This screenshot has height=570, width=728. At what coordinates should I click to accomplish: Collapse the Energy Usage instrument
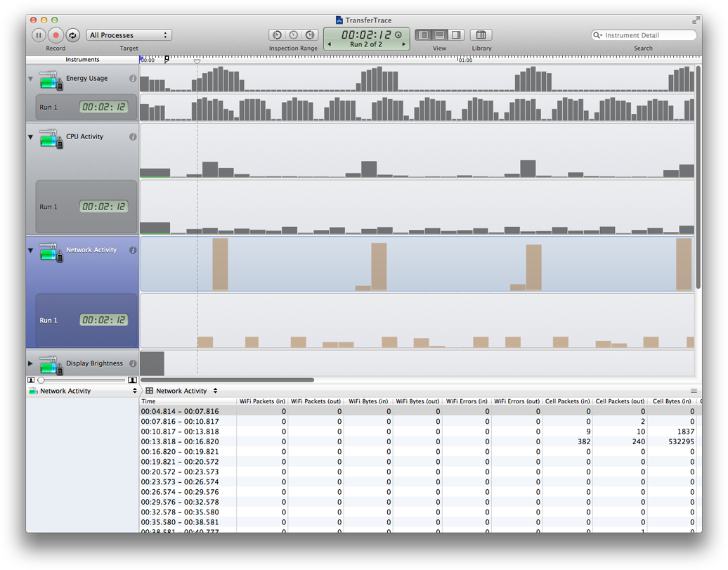click(x=30, y=79)
